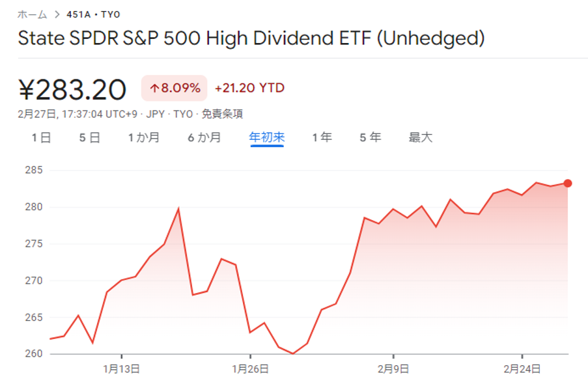Select the 1日 time range tab
The image size is (588, 384).
(41, 137)
